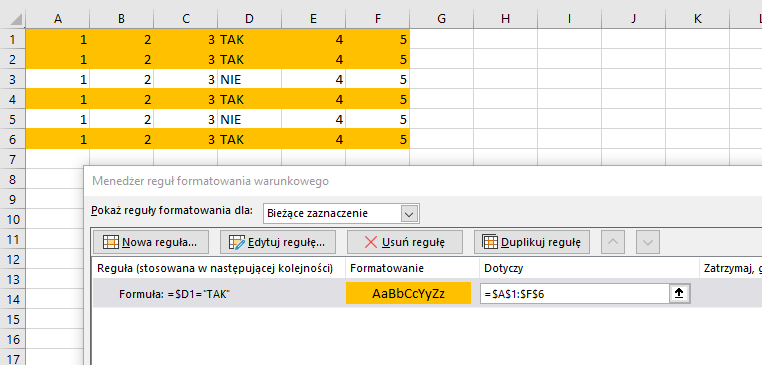Select row 3 header
The image size is (762, 365).
pos(13,79)
